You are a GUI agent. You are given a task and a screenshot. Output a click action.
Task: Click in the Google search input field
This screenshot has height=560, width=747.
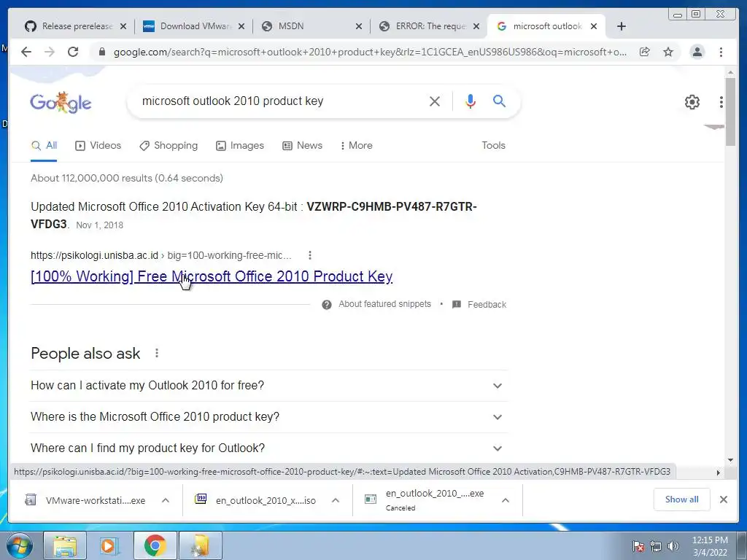[x=280, y=101]
